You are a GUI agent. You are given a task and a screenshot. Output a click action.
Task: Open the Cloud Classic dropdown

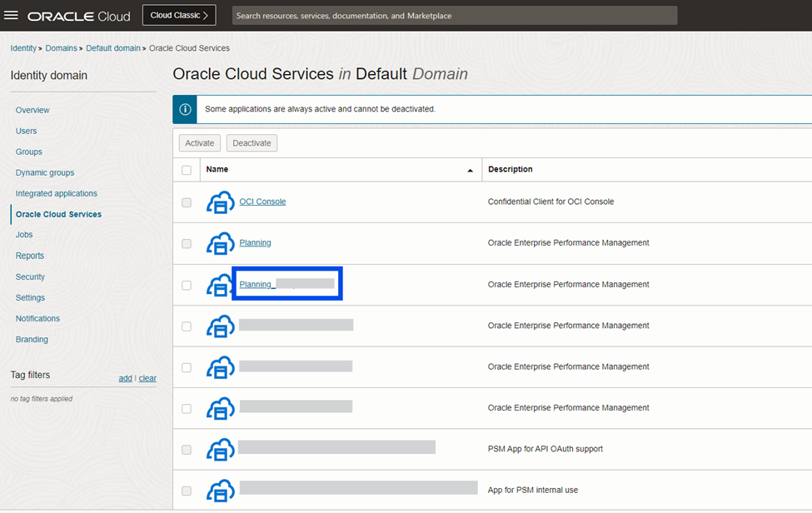tap(179, 15)
